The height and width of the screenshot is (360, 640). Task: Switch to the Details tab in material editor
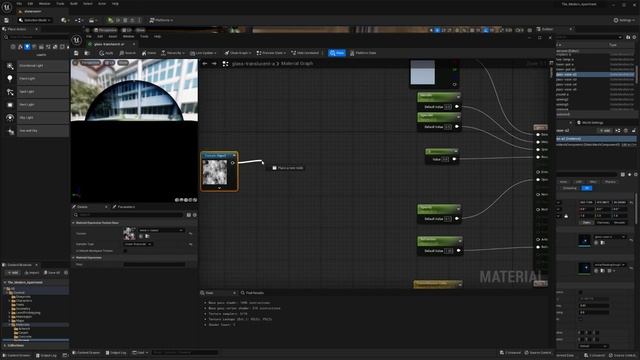tap(82, 207)
